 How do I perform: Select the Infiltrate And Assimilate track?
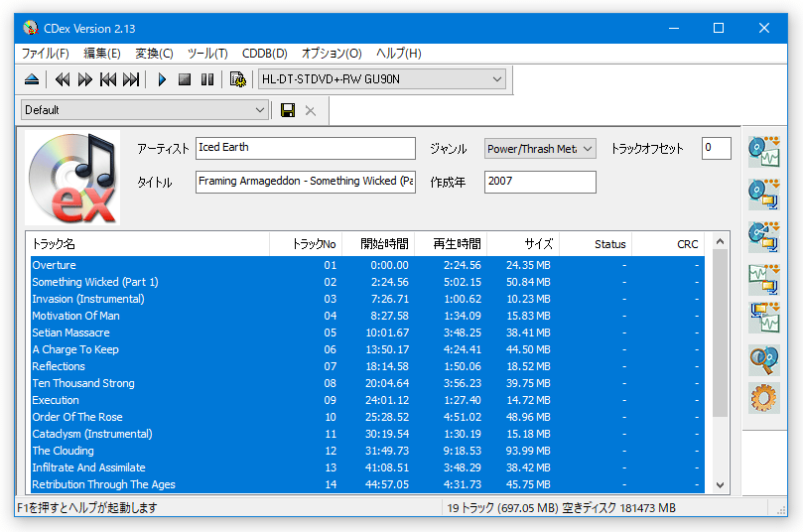coord(367,468)
